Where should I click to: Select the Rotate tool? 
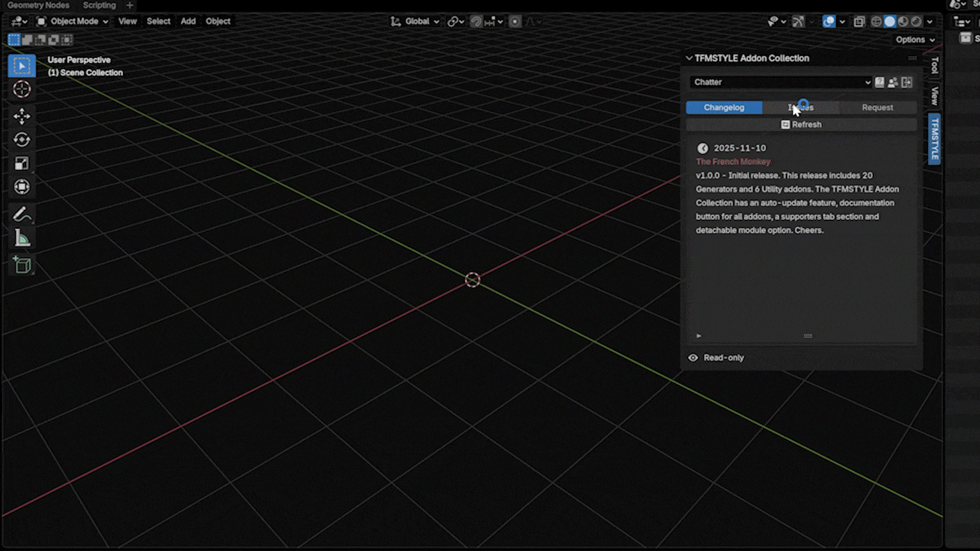pos(21,140)
